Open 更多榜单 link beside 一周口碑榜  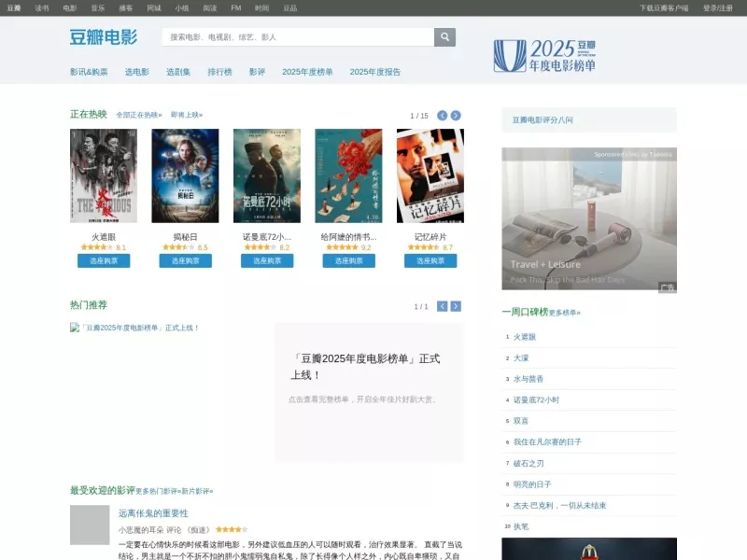pos(565,313)
